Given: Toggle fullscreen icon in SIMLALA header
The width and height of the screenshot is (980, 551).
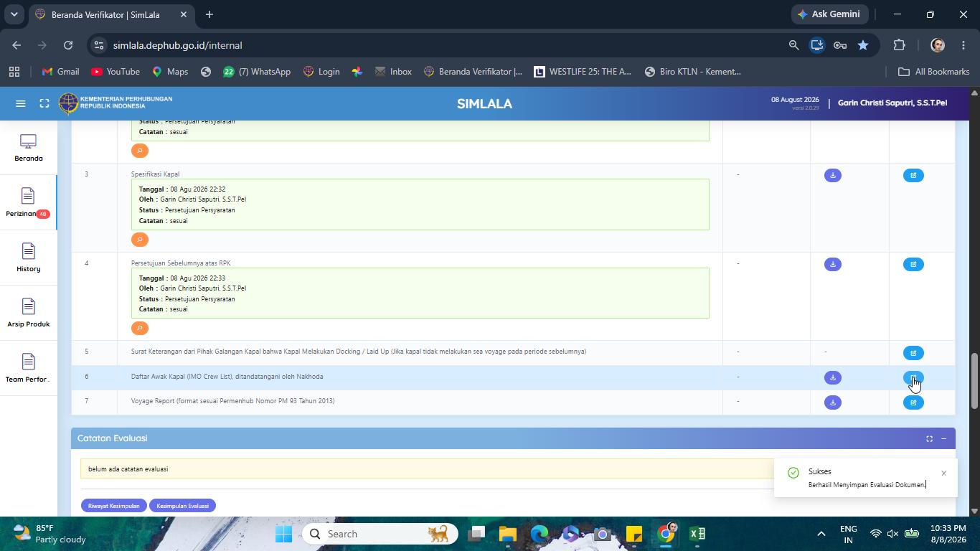Looking at the screenshot, I should (44, 103).
